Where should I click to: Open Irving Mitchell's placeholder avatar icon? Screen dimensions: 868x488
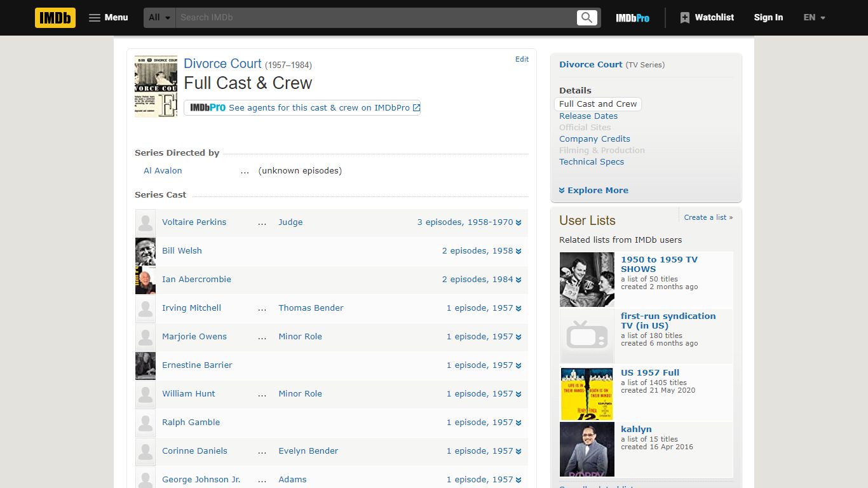pos(146,308)
